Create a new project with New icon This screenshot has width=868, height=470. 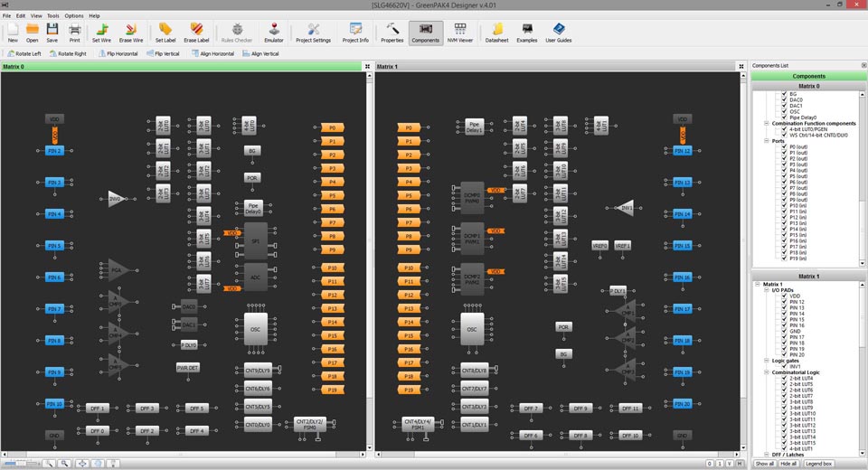point(13,33)
